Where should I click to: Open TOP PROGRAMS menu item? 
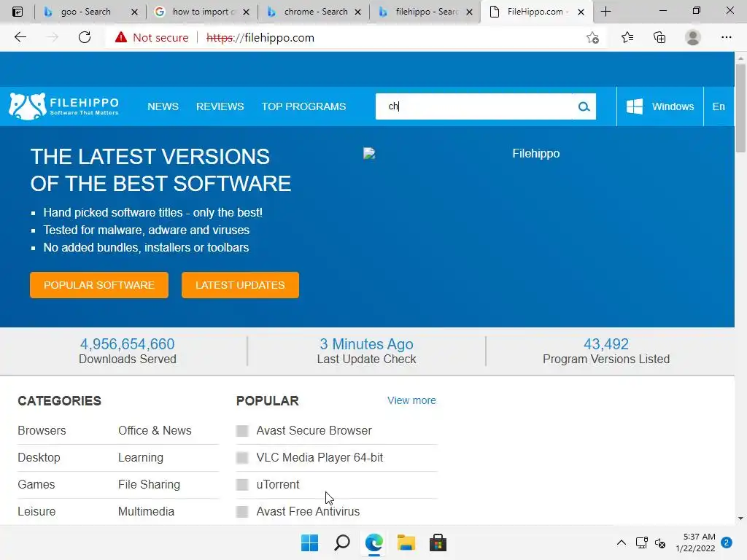pyautogui.click(x=303, y=106)
